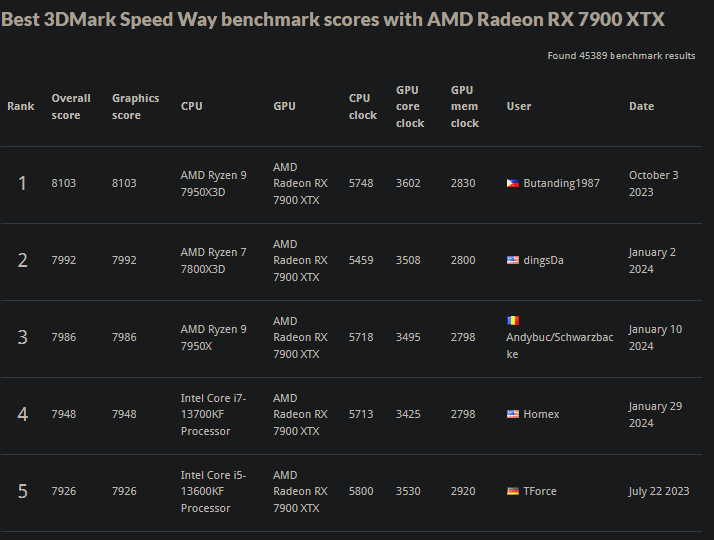The width and height of the screenshot is (714, 540).
Task: Click the CPU clock column header
Action: point(362,107)
